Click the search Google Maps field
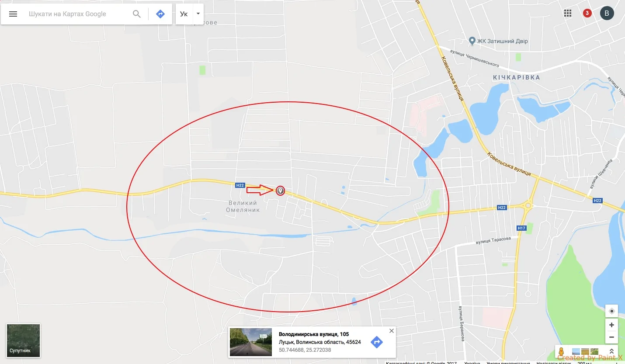The image size is (625, 364). pyautogui.click(x=78, y=14)
